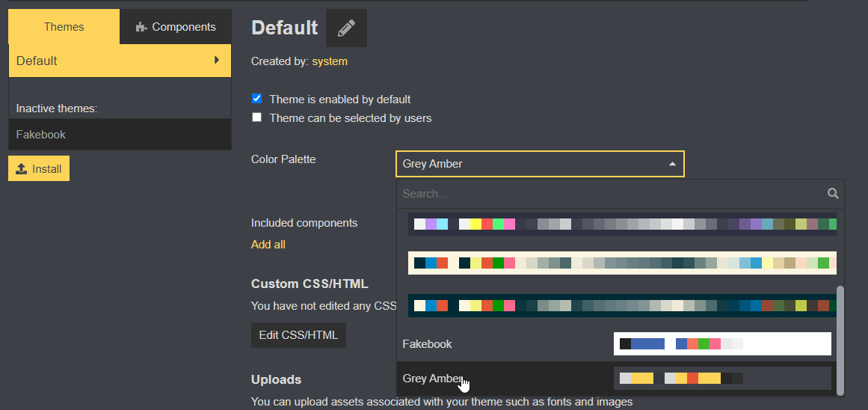Image resolution: width=868 pixels, height=410 pixels.
Task: Click the Color Palette label
Action: coord(283,159)
